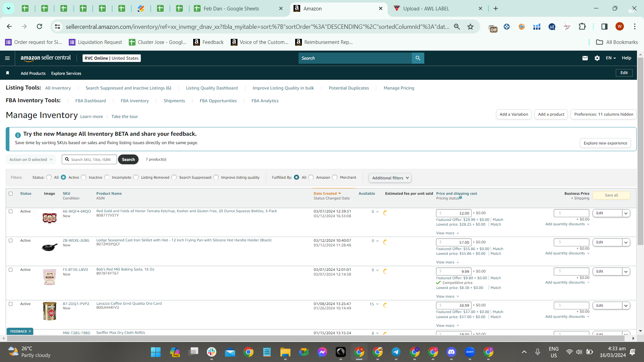Click the vertical page scrollbar
The width and height of the screenshot is (644, 362).
(640, 151)
